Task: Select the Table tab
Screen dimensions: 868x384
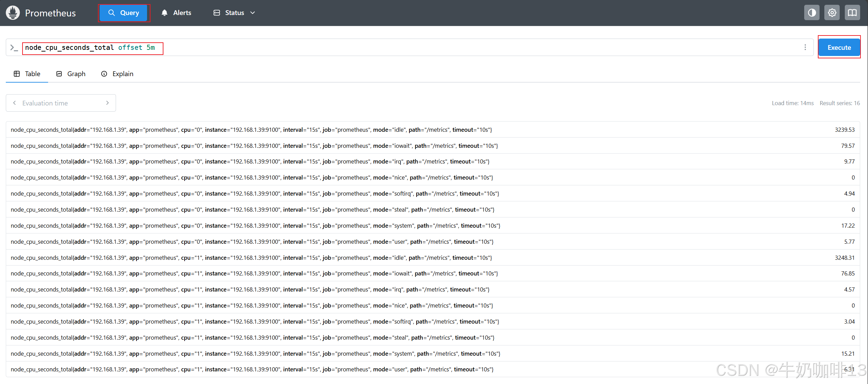Action: (x=27, y=74)
